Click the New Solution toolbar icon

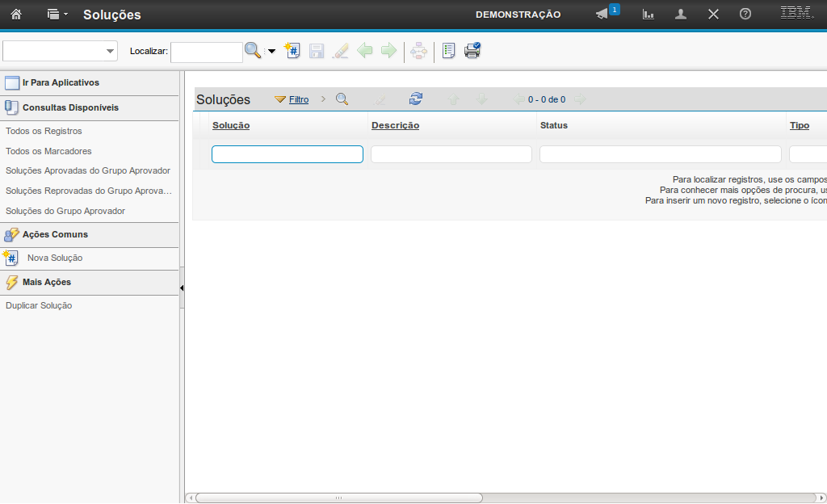292,51
